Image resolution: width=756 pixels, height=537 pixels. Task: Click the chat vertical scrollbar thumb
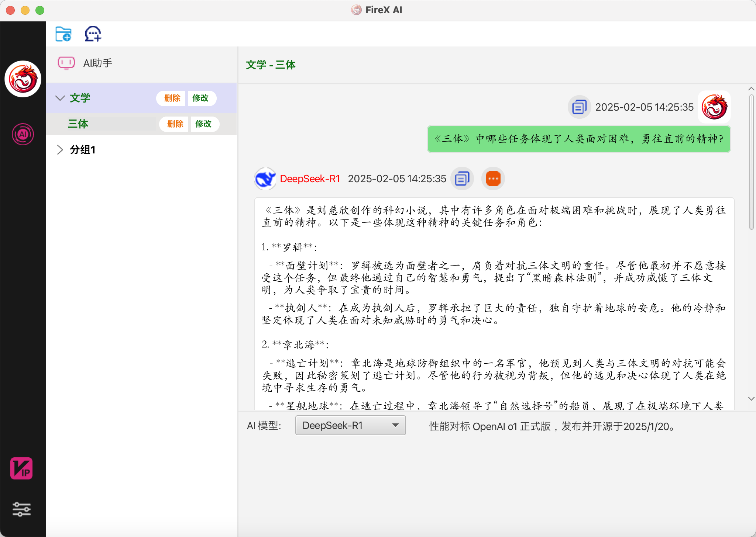coord(751,162)
